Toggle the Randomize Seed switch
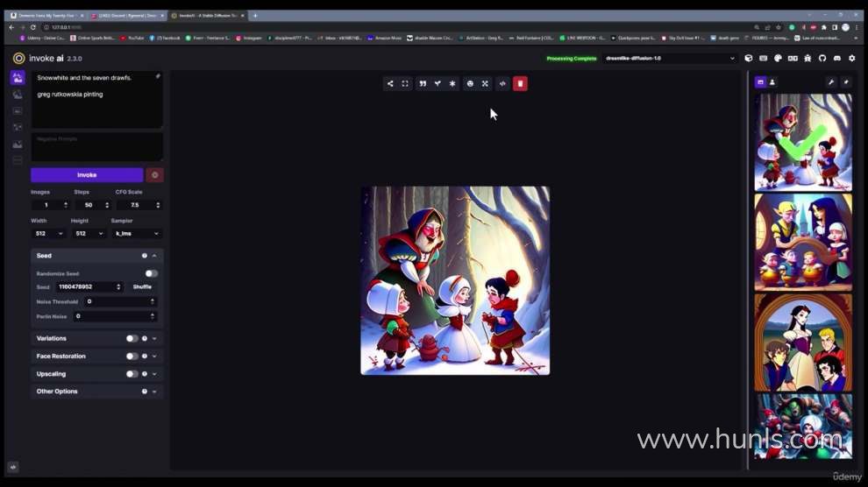The image size is (868, 487). (x=151, y=273)
